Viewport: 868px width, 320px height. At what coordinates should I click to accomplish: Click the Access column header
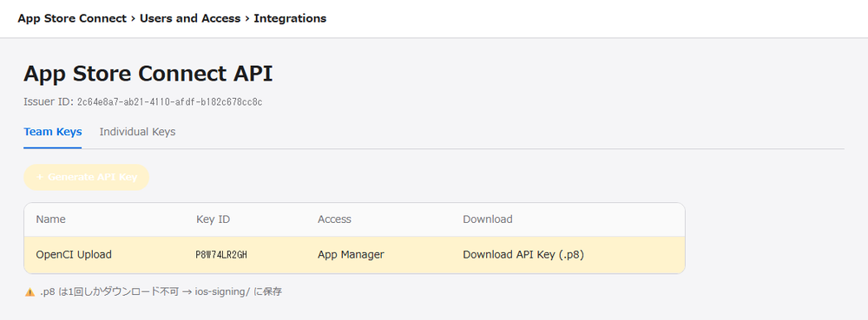[334, 219]
